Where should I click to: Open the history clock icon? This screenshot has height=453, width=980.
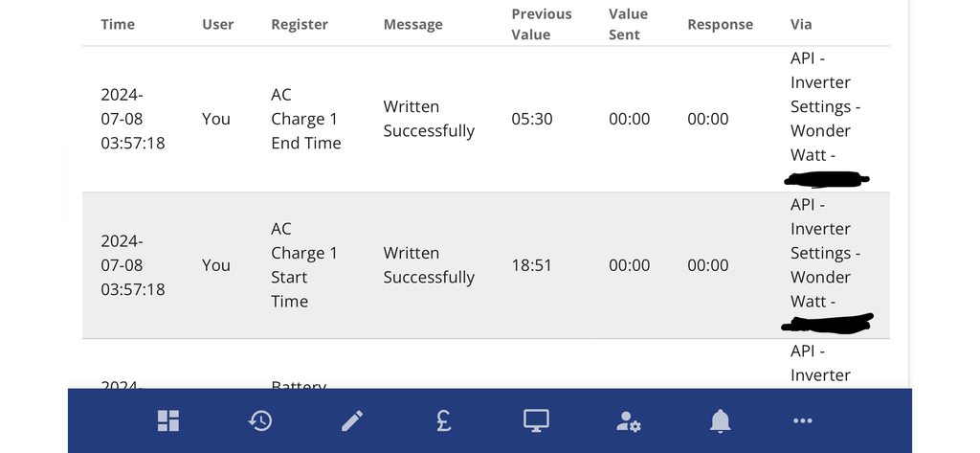click(x=260, y=420)
